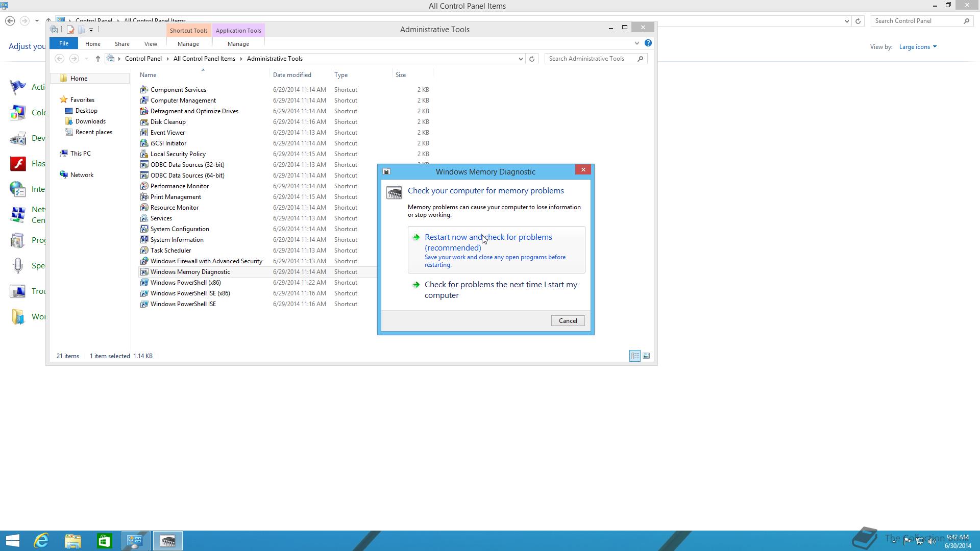Image resolution: width=980 pixels, height=551 pixels.
Task: Open the File ribbon tab
Action: pos(64,43)
